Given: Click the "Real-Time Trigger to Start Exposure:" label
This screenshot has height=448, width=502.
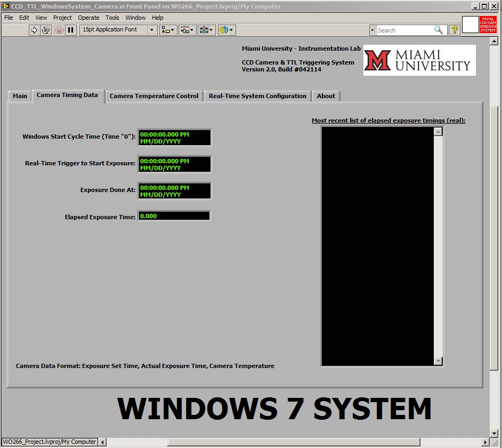Looking at the screenshot, I should pyautogui.click(x=80, y=163).
